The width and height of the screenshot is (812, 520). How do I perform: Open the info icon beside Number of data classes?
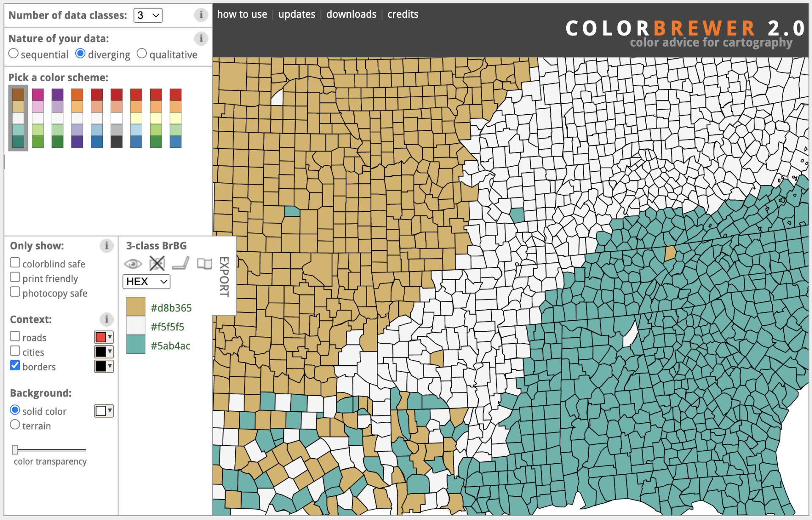pos(201,15)
